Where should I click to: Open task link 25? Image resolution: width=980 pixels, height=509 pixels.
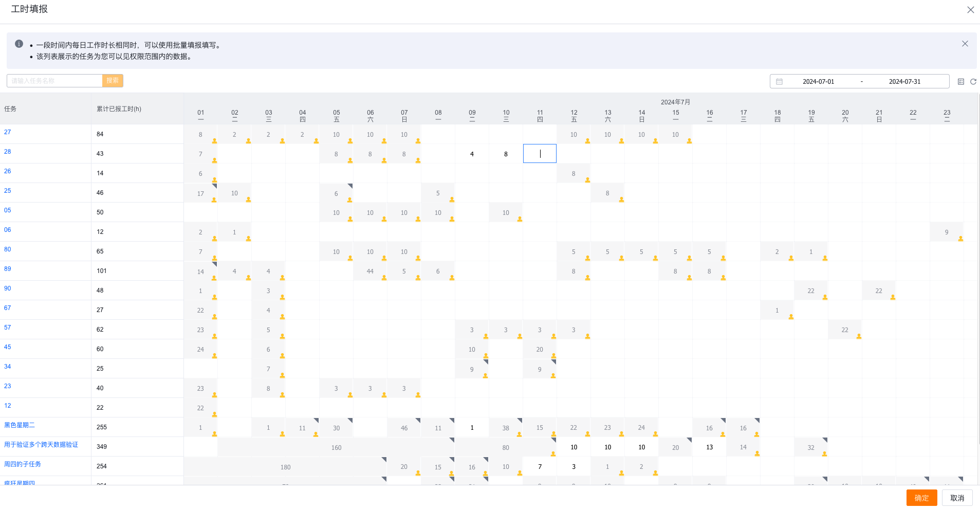coord(8,191)
